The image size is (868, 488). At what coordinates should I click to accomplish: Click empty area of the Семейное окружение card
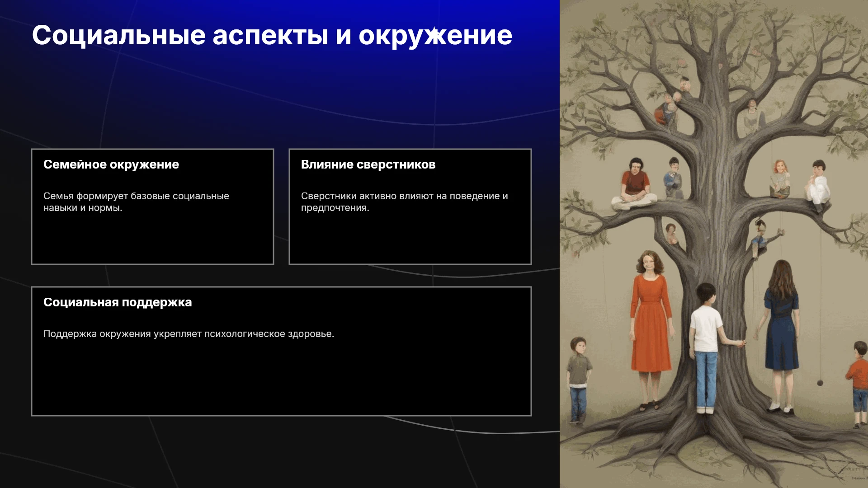[x=152, y=239]
